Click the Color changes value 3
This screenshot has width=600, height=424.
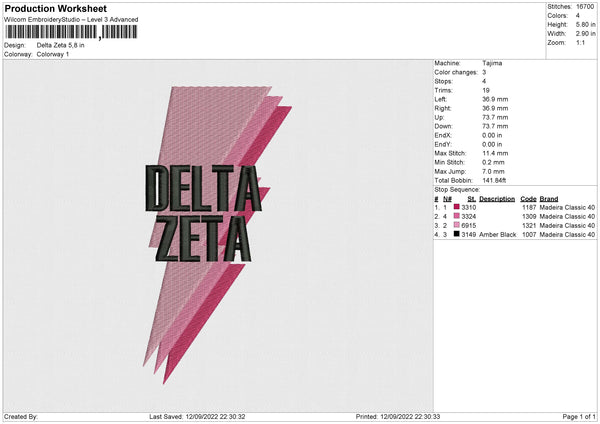tap(484, 72)
